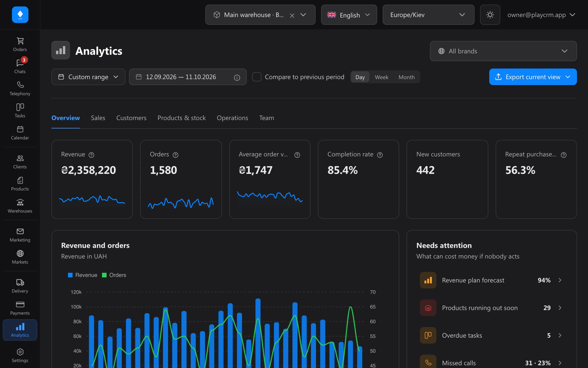Switch granularity to Month
This screenshot has height=368, width=588.
407,77
